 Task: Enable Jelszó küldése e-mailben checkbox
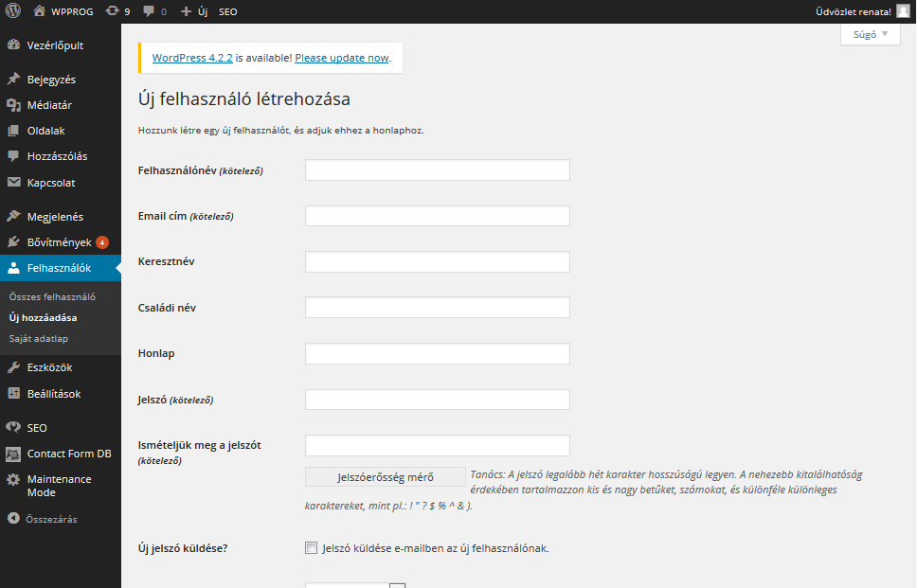tap(311, 547)
